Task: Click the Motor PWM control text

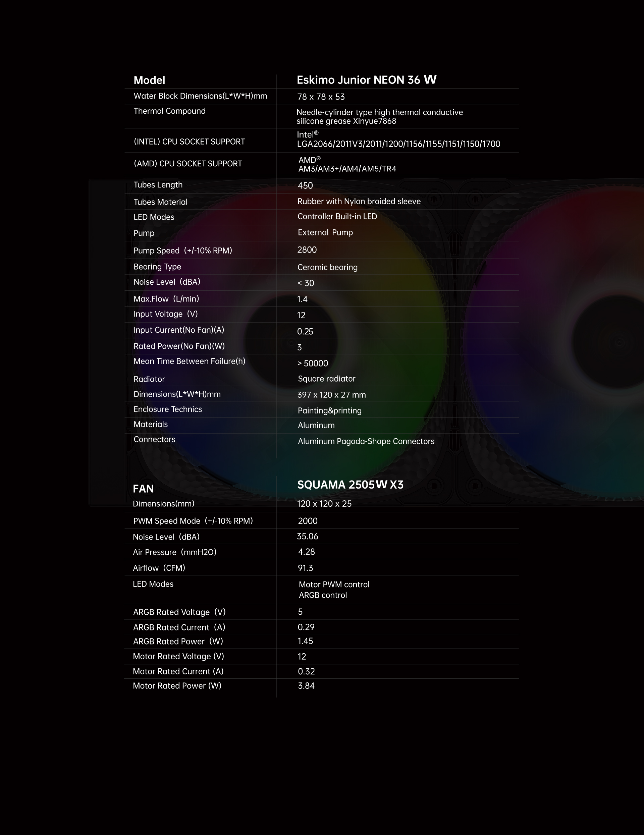Action: (x=334, y=584)
